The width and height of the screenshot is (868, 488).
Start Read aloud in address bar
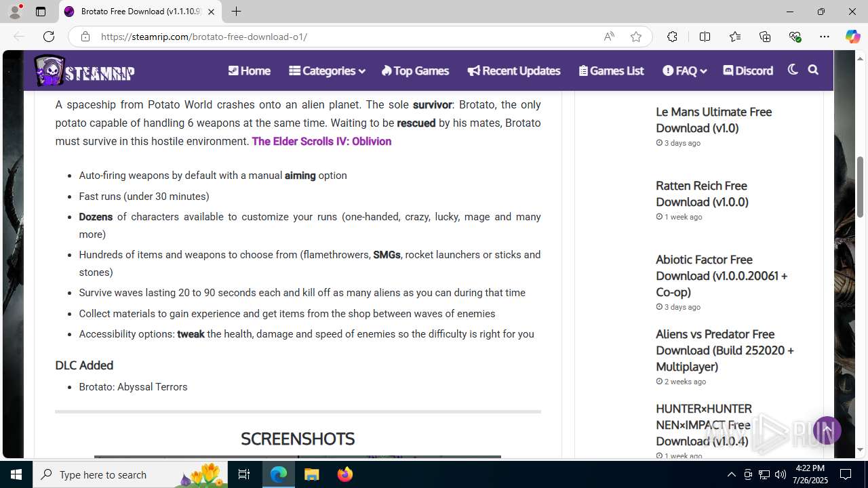(x=609, y=37)
